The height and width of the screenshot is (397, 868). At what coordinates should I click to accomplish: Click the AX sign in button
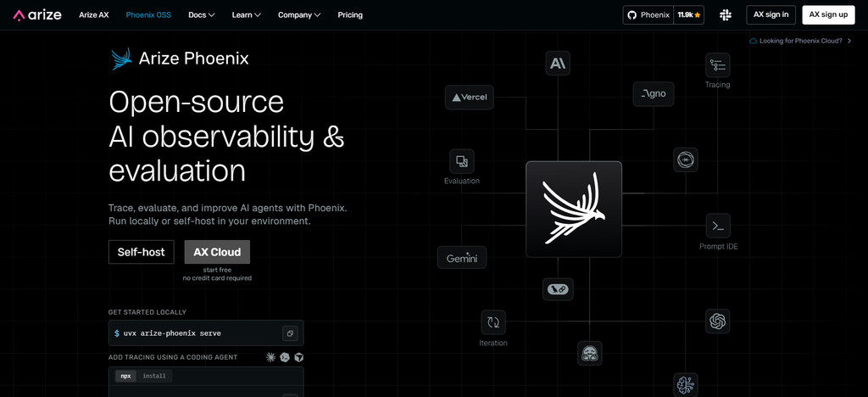click(x=771, y=15)
